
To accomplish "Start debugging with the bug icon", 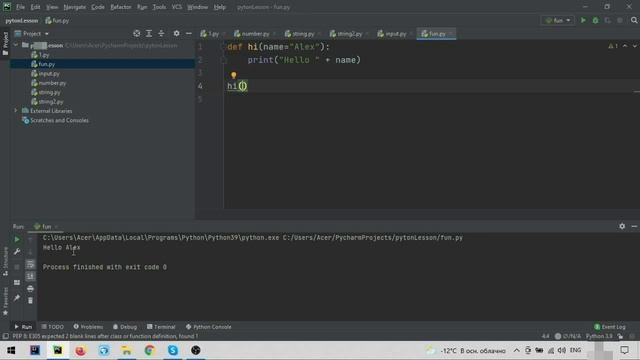I will tap(596, 20).
